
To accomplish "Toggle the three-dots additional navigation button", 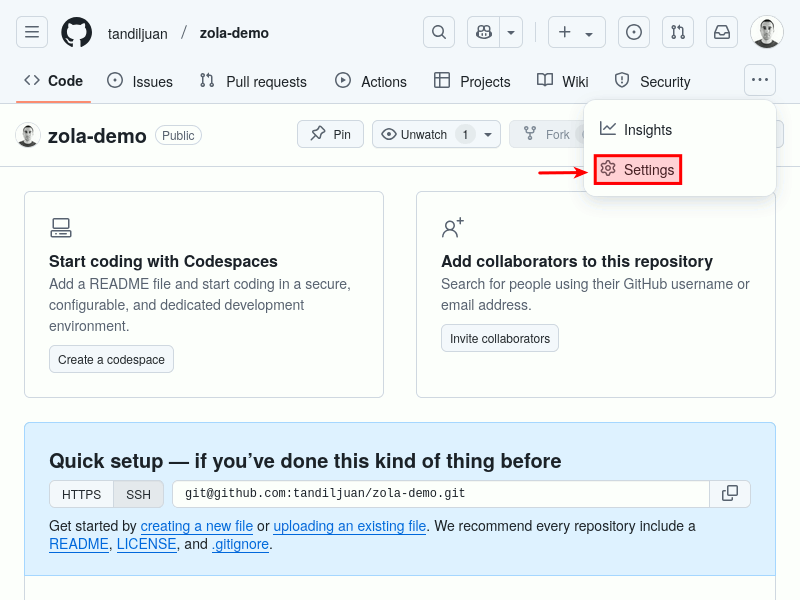I will (760, 80).
